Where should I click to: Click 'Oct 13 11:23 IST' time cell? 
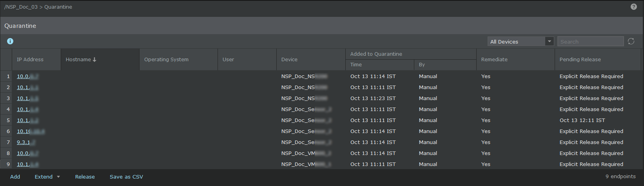click(373, 98)
